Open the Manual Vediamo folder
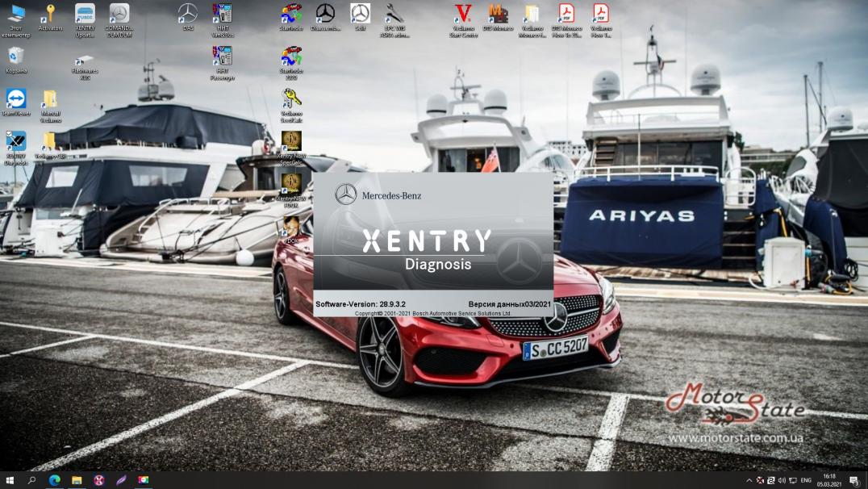Viewport: 868px width, 489px height. (x=50, y=99)
